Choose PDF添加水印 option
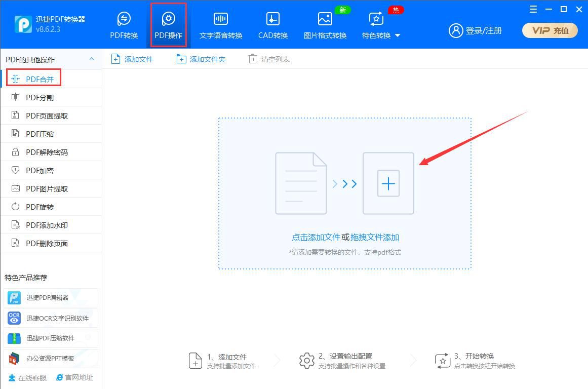Viewport: 588px width, 389px height. 51,225
